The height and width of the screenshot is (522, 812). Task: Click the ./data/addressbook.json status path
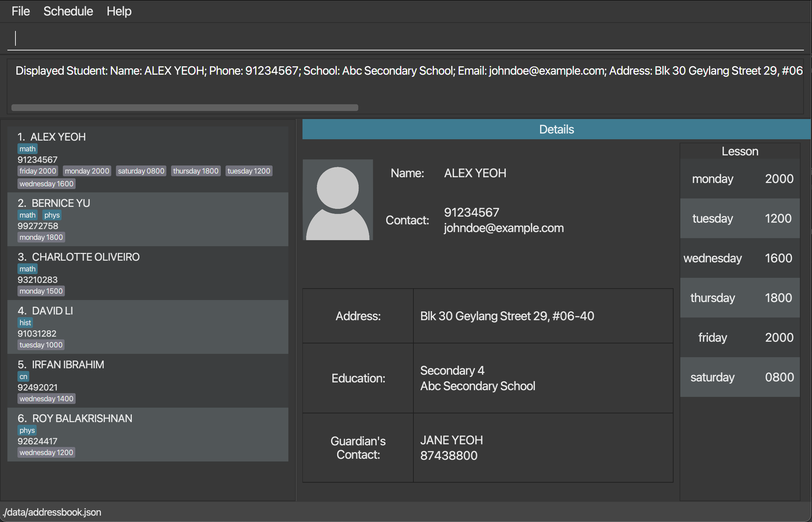[52, 512]
